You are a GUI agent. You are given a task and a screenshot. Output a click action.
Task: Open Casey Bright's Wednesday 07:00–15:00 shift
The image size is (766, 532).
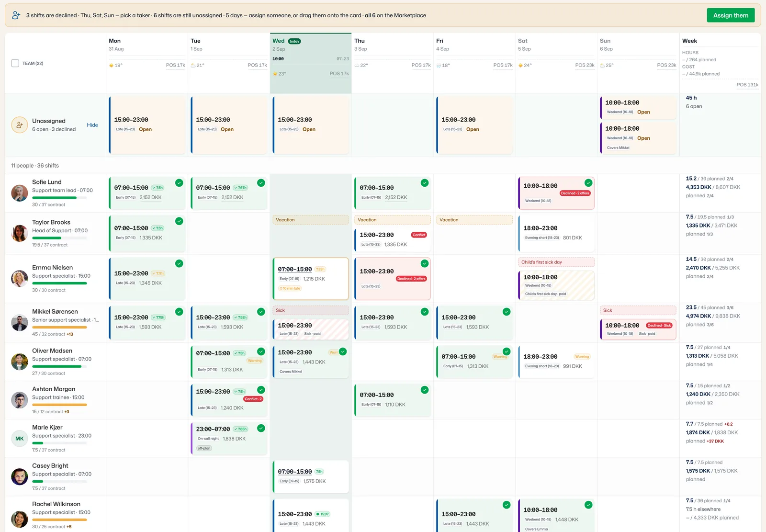311,477
